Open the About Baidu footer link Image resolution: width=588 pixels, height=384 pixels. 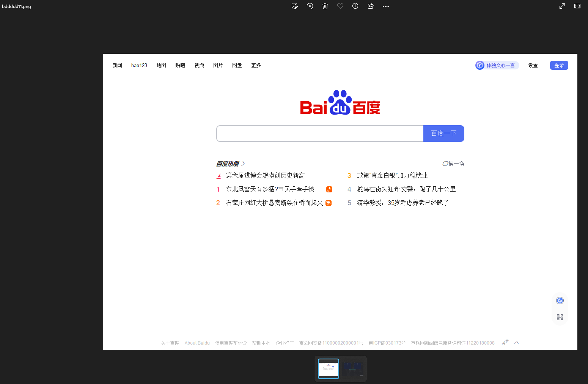click(197, 343)
